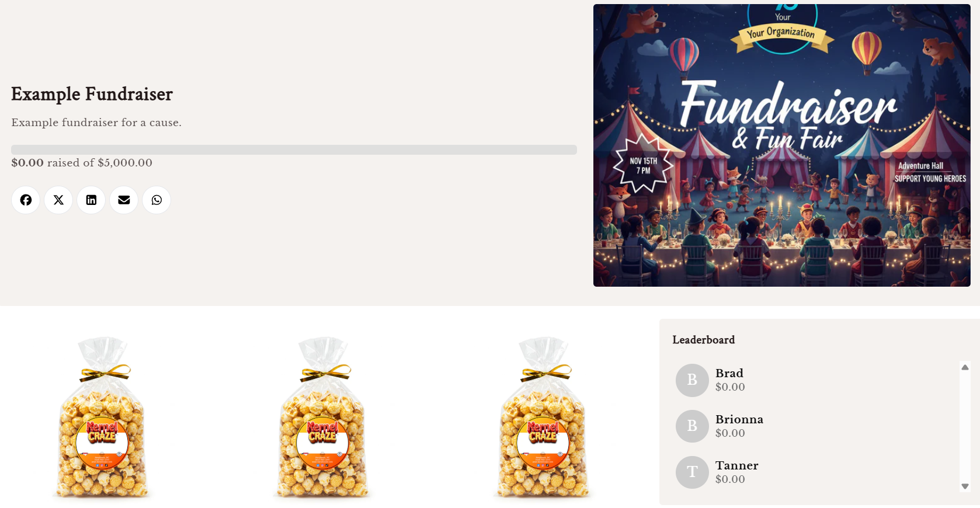Click the leaderboard scroll down arrow
Image resolution: width=980 pixels, height=508 pixels.
pyautogui.click(x=965, y=486)
